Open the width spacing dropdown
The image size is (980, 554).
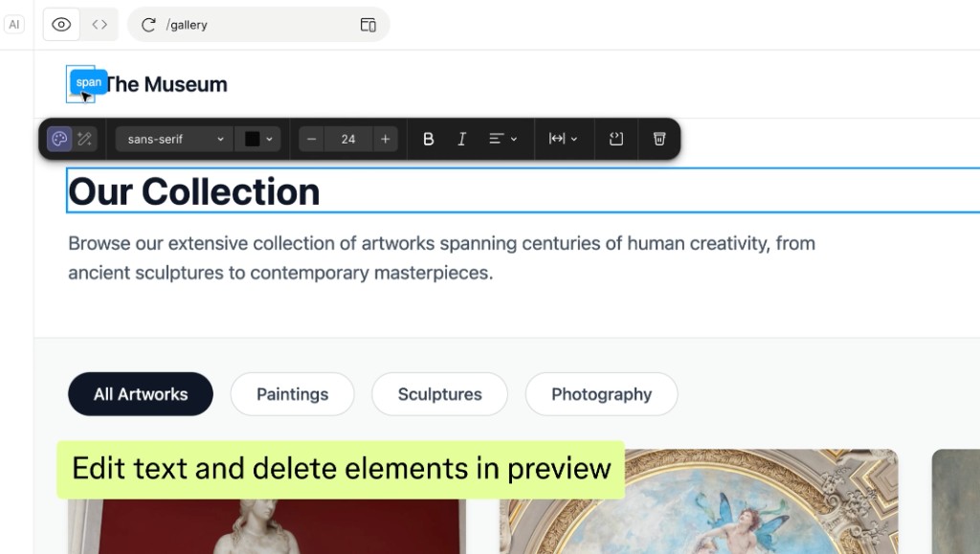click(563, 139)
